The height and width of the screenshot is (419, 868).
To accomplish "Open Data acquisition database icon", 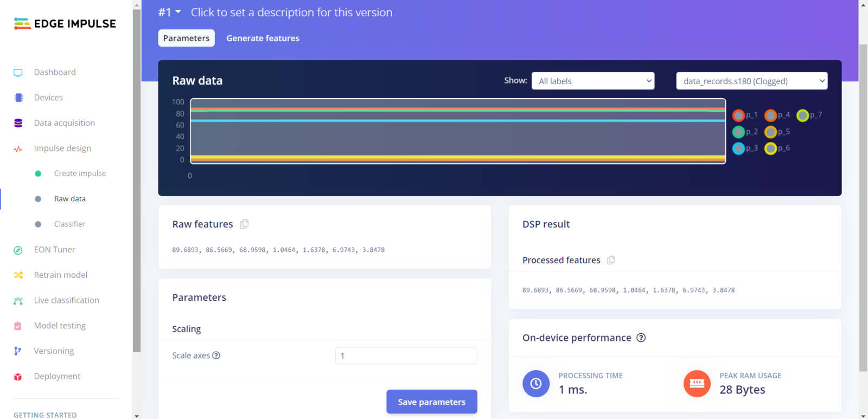I will click(x=18, y=123).
